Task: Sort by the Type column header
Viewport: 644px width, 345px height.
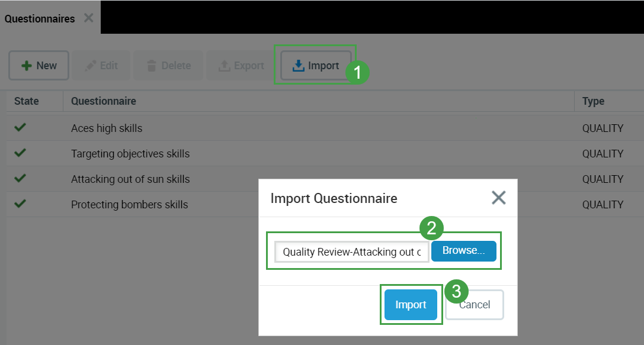Action: [x=593, y=101]
